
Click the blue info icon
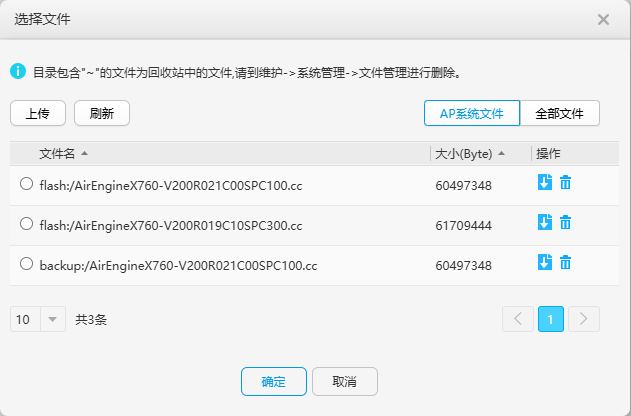click(17, 71)
